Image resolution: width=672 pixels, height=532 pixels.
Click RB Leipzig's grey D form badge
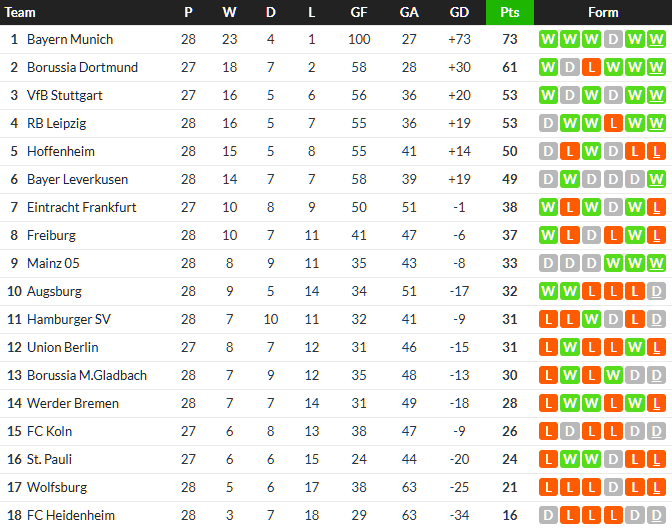548,123
